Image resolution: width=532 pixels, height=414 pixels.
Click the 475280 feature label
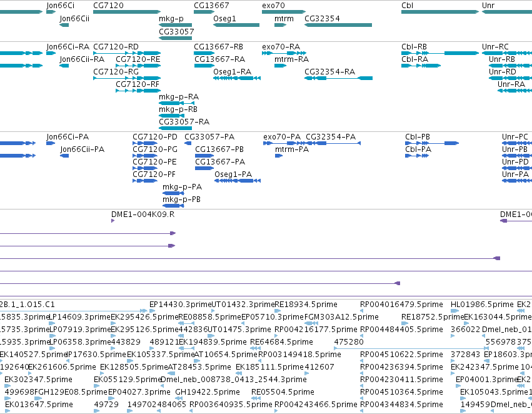(x=349, y=342)
